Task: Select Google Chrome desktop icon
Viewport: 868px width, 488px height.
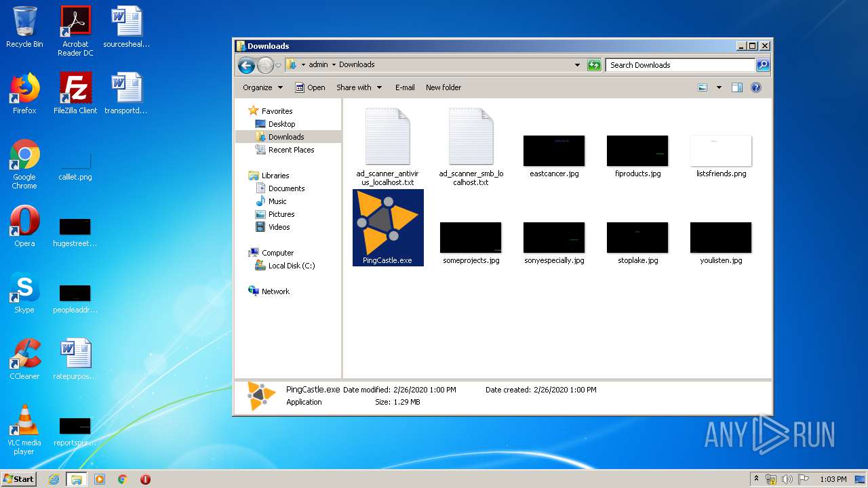Action: pos(24,164)
